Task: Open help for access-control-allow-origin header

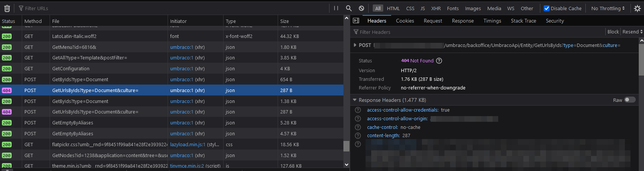Action: tap(358, 119)
